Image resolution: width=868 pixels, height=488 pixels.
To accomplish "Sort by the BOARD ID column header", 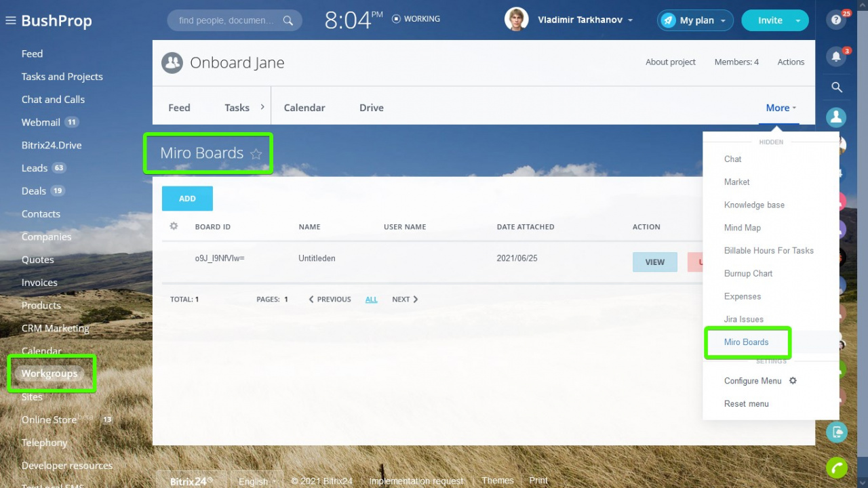I will pyautogui.click(x=213, y=227).
